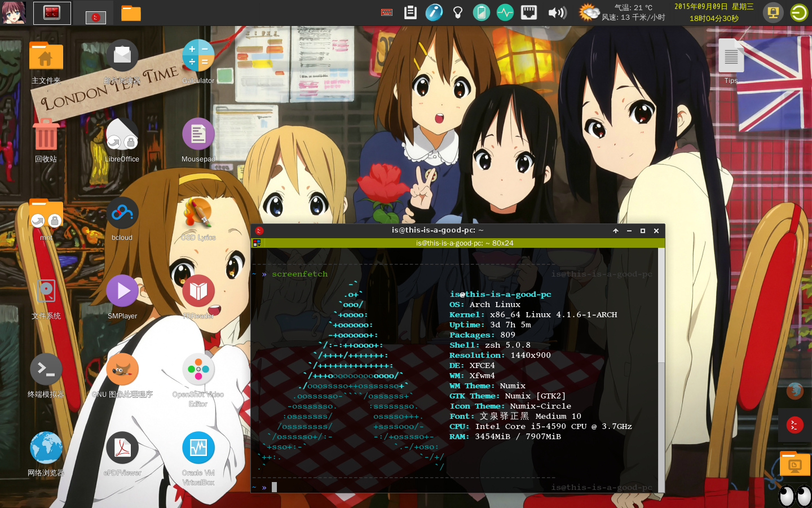Screen dimensions: 812x508
Task: Launch Mousepad from the desktop
Action: point(198,134)
